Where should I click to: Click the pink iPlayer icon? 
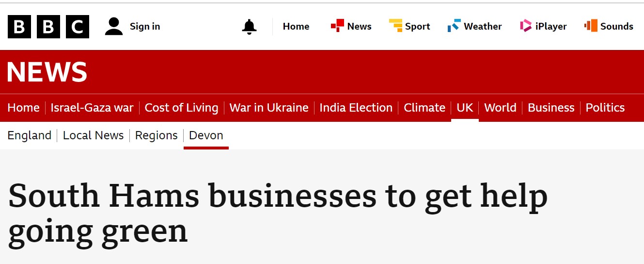pyautogui.click(x=526, y=26)
